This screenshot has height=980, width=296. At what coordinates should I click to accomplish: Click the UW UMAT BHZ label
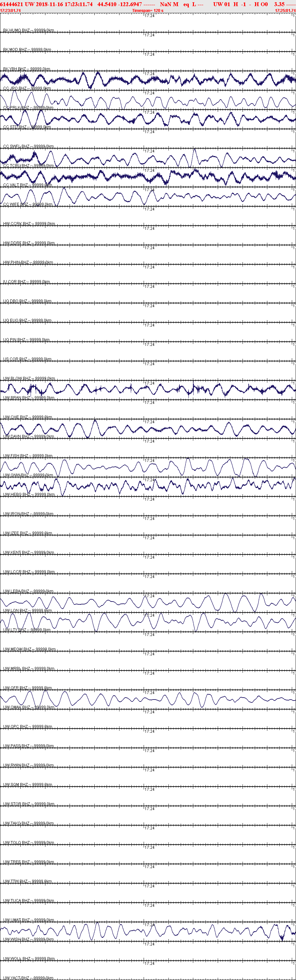click(x=29, y=920)
